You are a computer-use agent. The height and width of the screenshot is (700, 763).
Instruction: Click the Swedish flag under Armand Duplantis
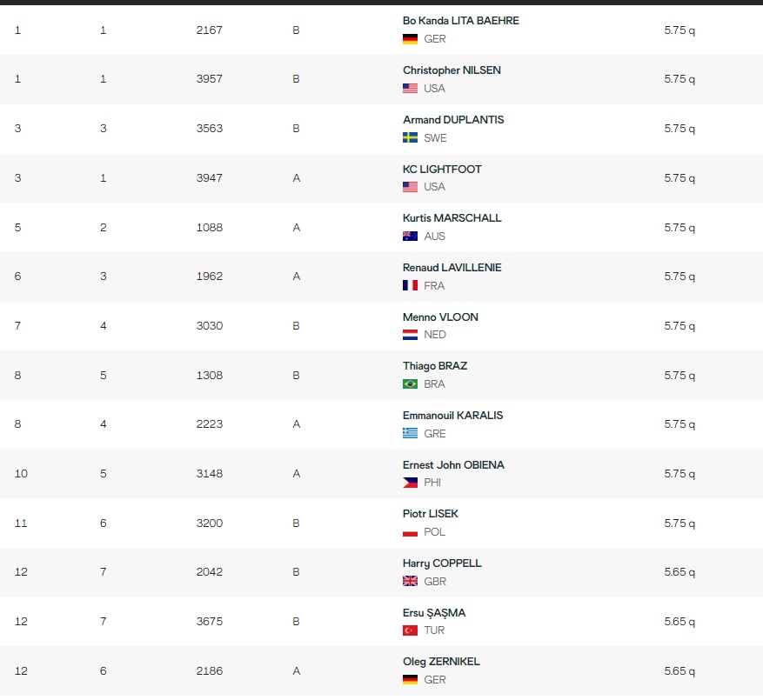[410, 138]
